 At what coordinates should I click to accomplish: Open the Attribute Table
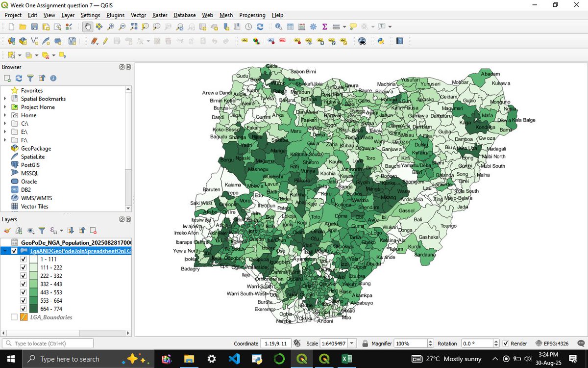point(290,27)
